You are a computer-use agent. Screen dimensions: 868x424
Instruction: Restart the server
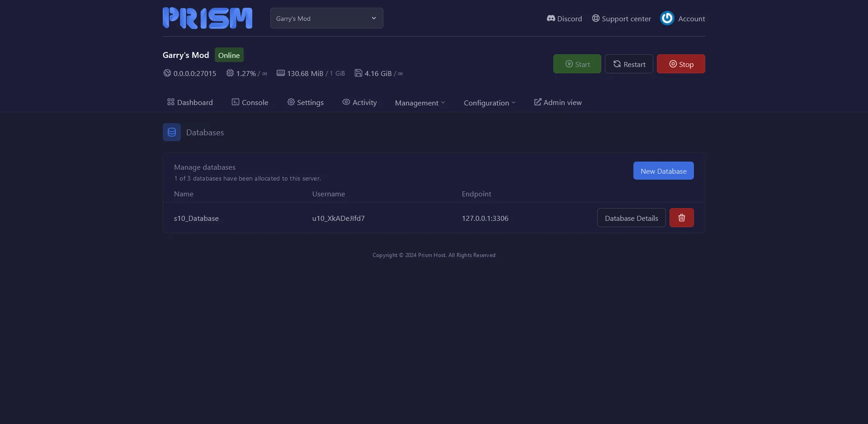pyautogui.click(x=629, y=64)
